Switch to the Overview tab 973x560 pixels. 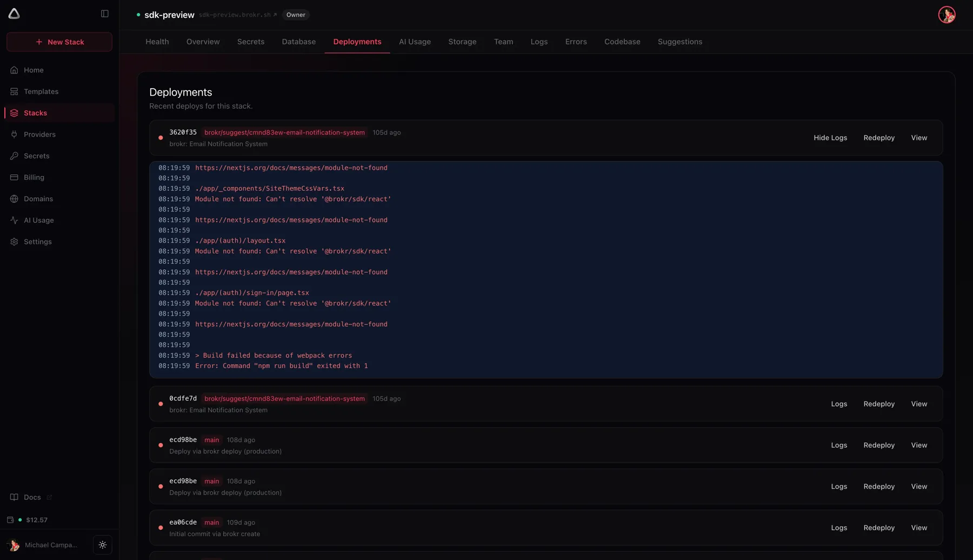(x=203, y=42)
